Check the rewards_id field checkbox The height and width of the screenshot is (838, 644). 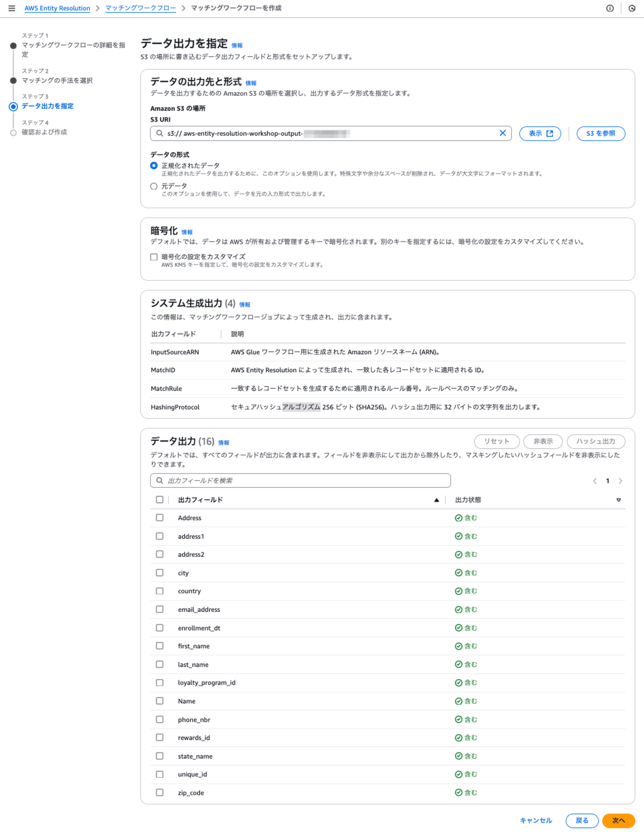(160, 737)
